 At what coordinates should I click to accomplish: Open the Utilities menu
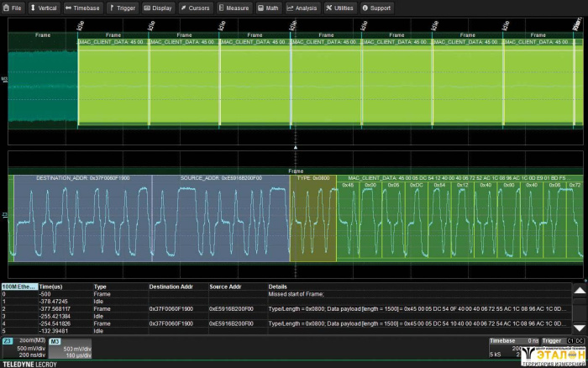pos(340,8)
